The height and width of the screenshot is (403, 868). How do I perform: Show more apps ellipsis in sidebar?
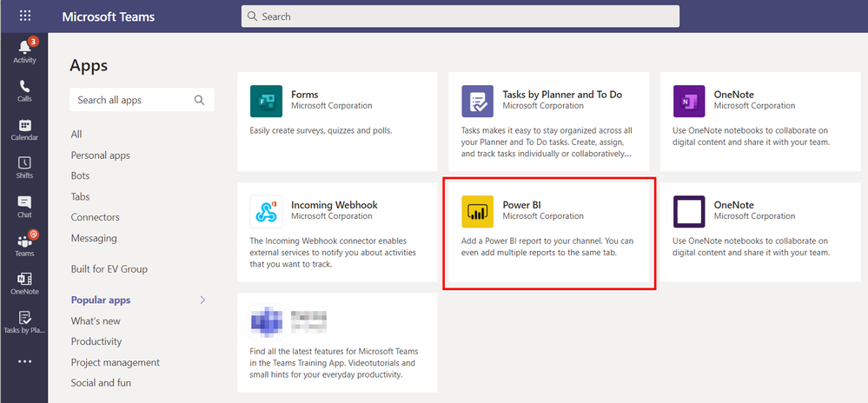click(x=24, y=361)
